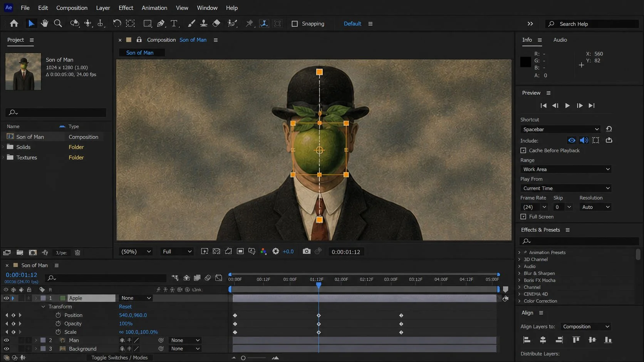This screenshot has height=362, width=644.
Task: Click the Info panel color sample swatch
Action: 526,62
